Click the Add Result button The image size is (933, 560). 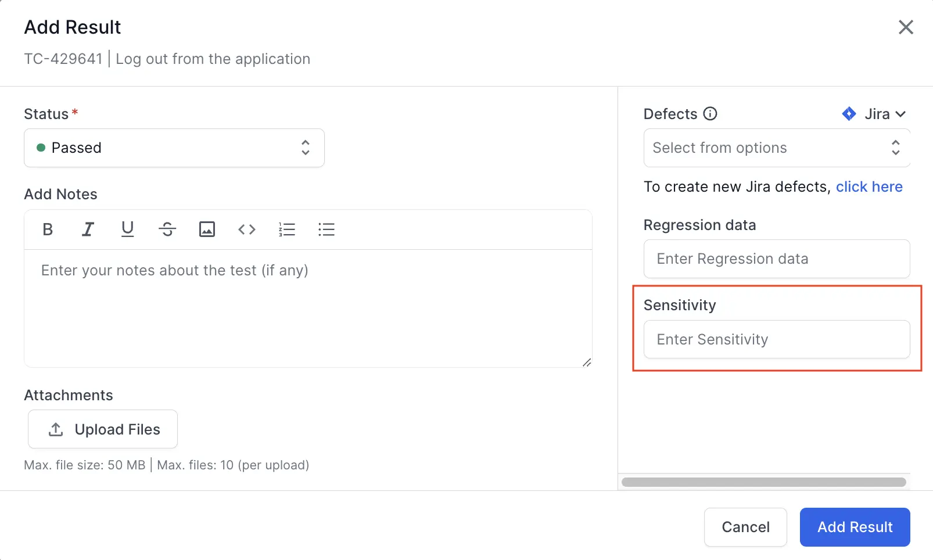855,527
